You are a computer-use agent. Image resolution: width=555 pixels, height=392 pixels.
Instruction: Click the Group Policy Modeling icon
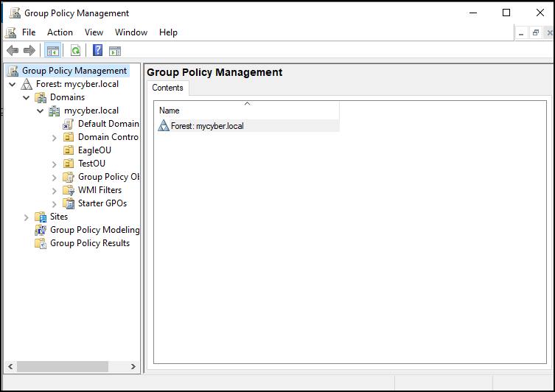point(41,230)
